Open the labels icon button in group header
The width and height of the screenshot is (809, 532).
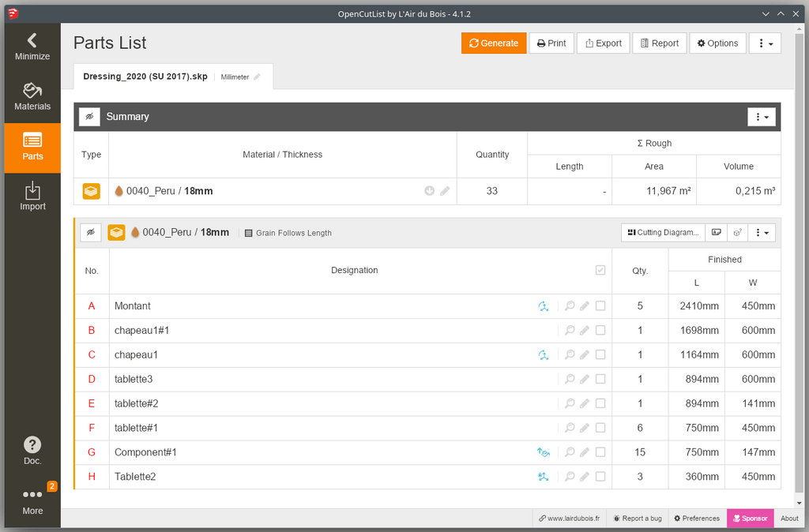[x=716, y=233]
